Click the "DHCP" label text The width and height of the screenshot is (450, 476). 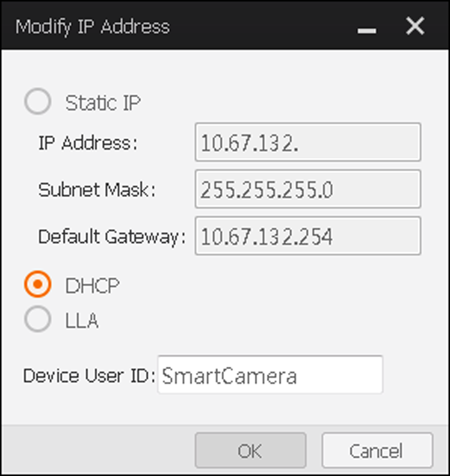(x=92, y=286)
